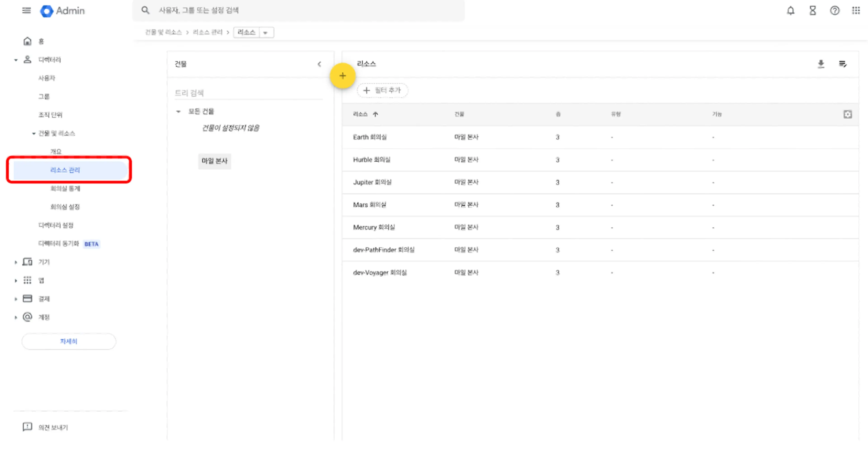Click 리소스 관리 breadcrumb link

pyautogui.click(x=208, y=32)
